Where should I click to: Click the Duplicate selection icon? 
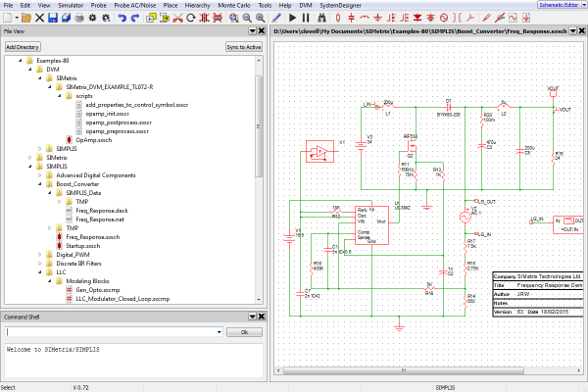click(x=151, y=18)
